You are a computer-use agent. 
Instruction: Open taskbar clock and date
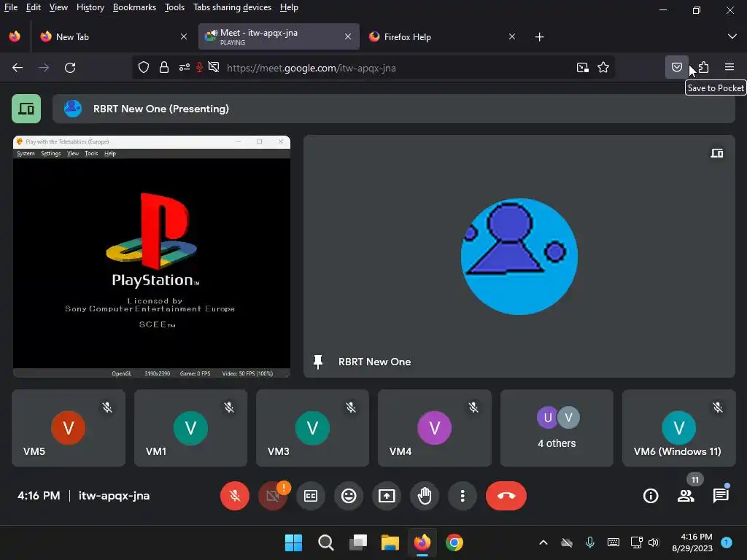[692, 542]
